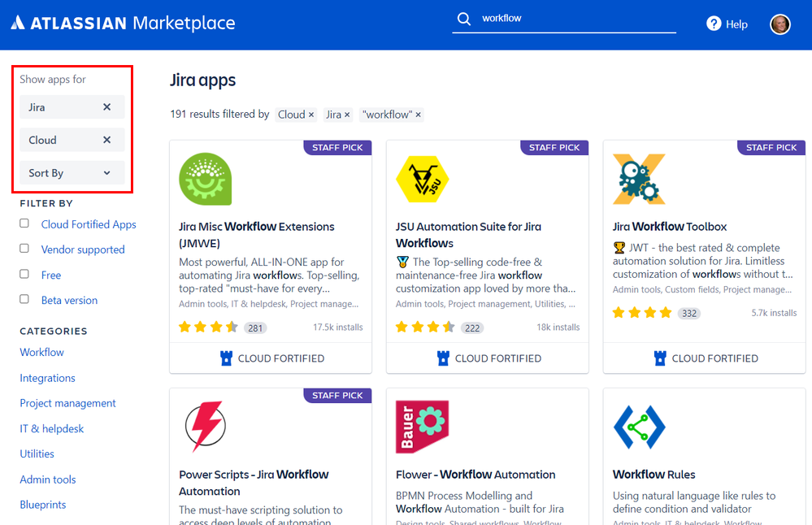
Task: Click the Staff Pick ribbon on JMWE
Action: coord(337,148)
